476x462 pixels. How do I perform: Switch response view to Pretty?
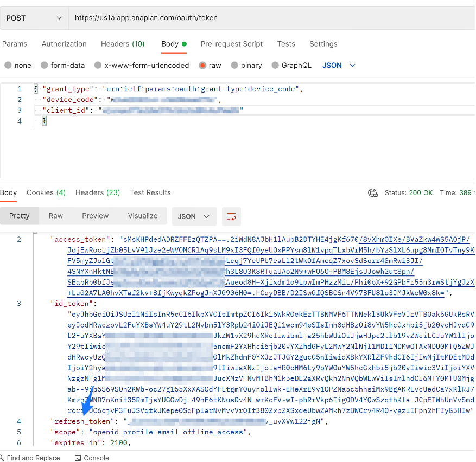pos(20,216)
